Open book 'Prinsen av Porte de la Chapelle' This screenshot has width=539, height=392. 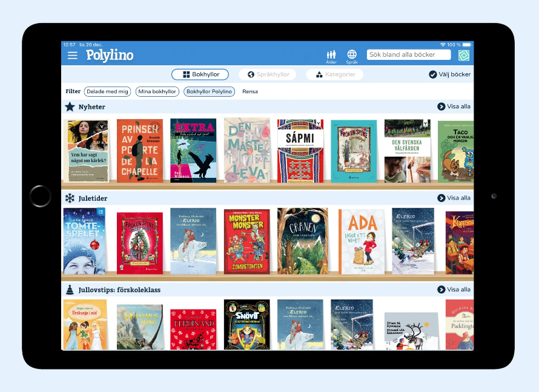(140, 151)
